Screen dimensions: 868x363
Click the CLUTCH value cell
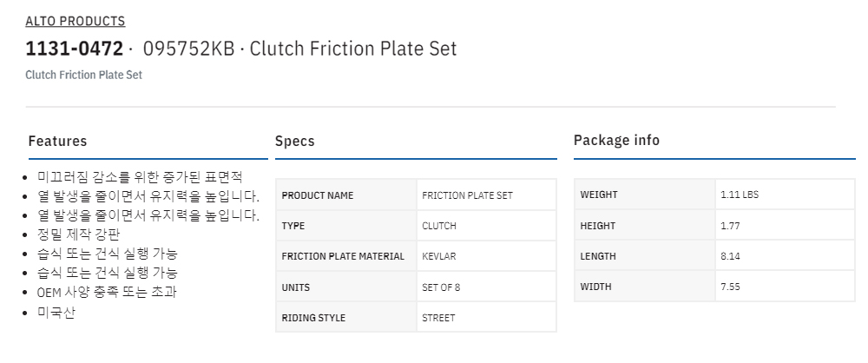[x=439, y=226]
